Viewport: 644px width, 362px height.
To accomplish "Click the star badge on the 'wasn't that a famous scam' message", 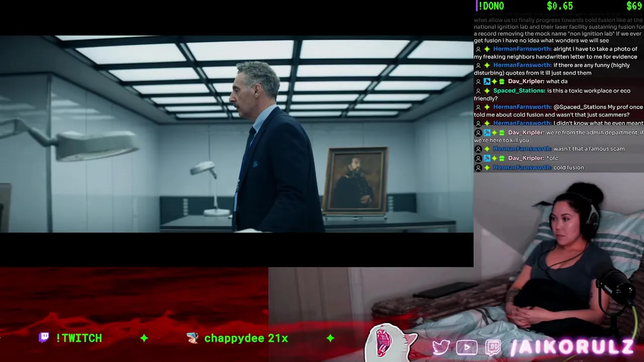I will [487, 149].
